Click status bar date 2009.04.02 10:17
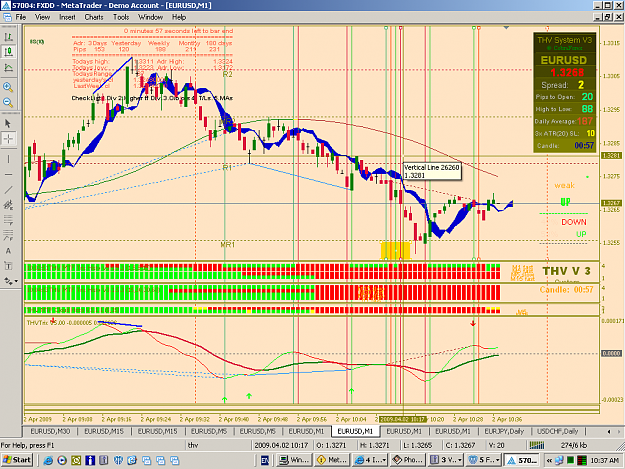The width and height of the screenshot is (625, 469). [x=281, y=445]
